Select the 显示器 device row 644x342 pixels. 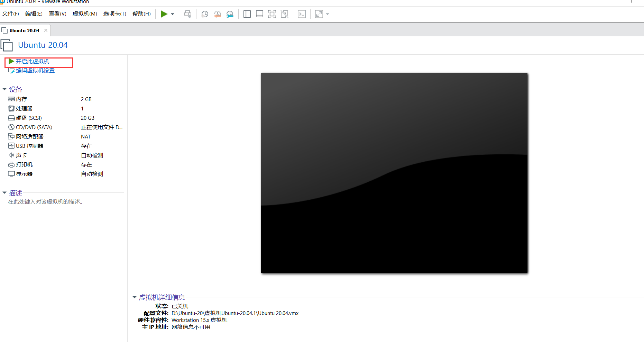[x=66, y=174]
